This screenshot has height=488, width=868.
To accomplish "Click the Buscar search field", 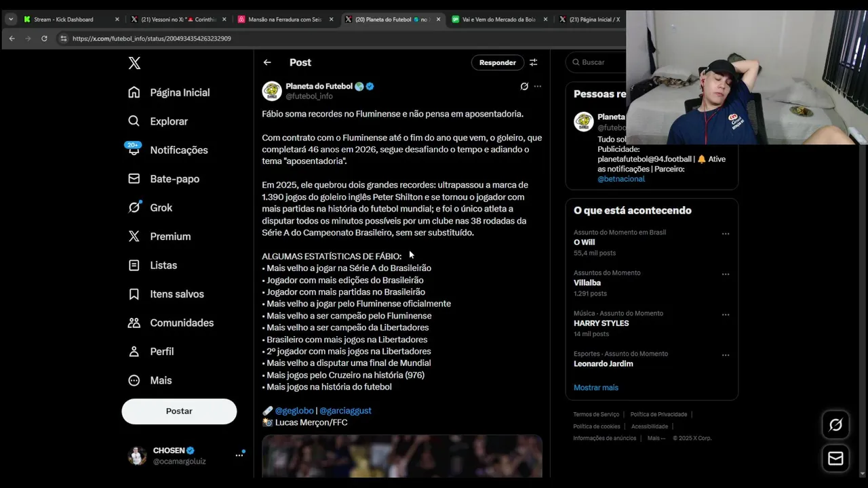I will pyautogui.click(x=597, y=62).
